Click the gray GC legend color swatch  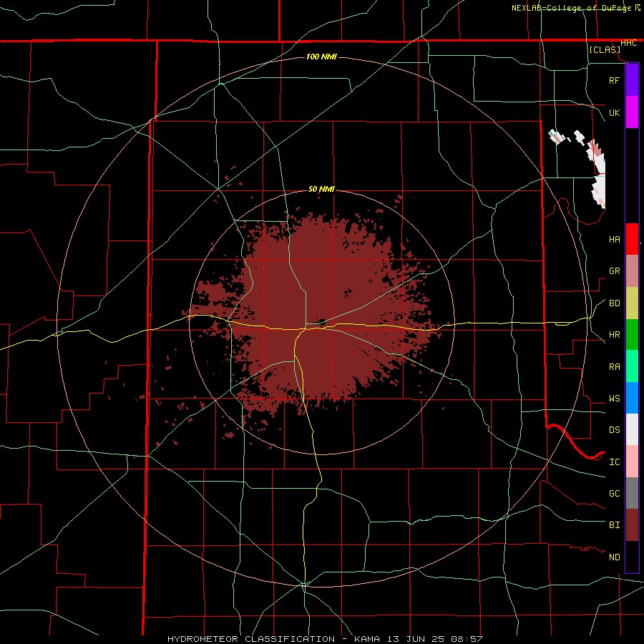pos(632,493)
